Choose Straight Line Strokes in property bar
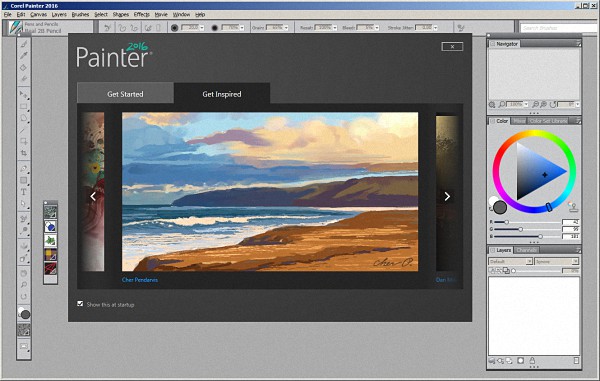Image resolution: width=600 pixels, height=381 pixels. [x=134, y=28]
